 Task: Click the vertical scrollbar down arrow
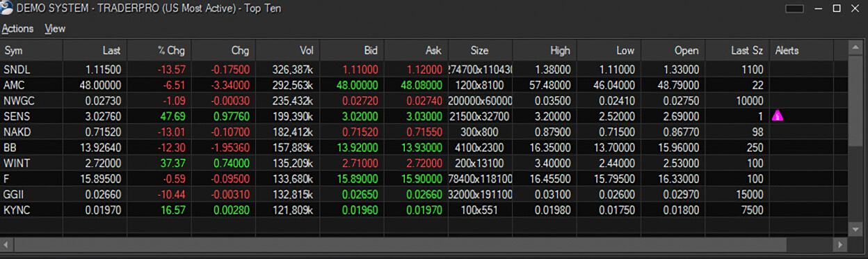(x=856, y=228)
